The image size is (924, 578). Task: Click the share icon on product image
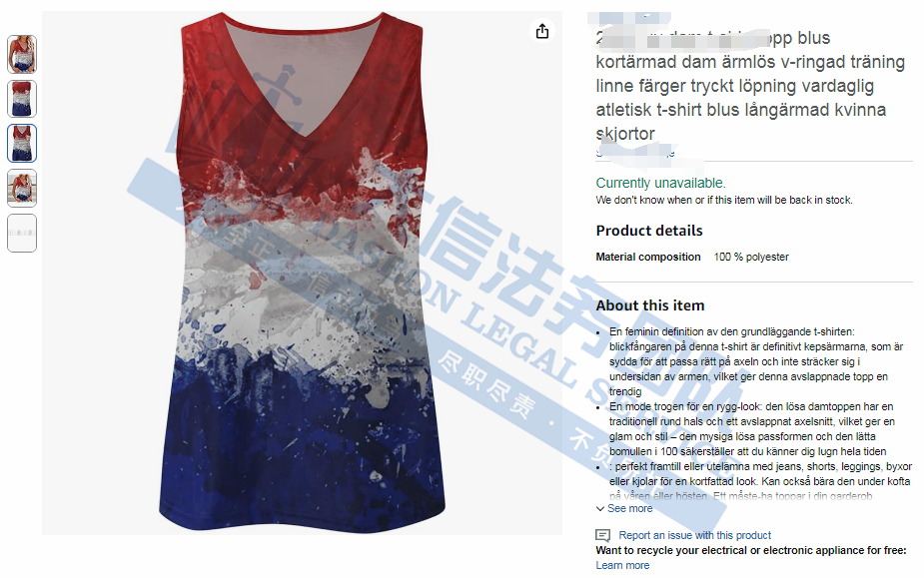click(x=542, y=31)
